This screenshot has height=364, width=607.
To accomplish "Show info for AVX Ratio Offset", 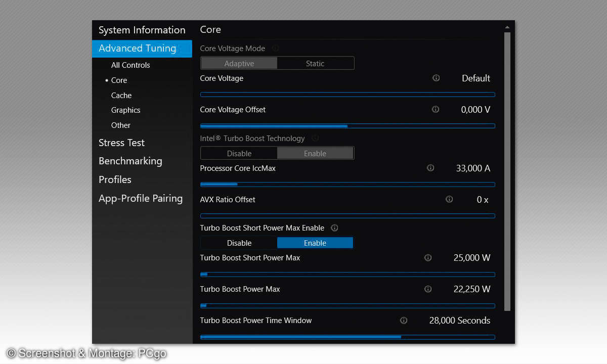I will click(449, 199).
